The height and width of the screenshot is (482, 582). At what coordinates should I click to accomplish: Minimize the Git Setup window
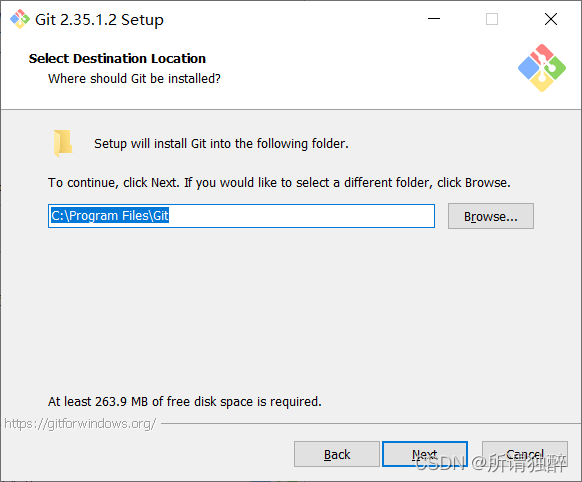[x=434, y=19]
